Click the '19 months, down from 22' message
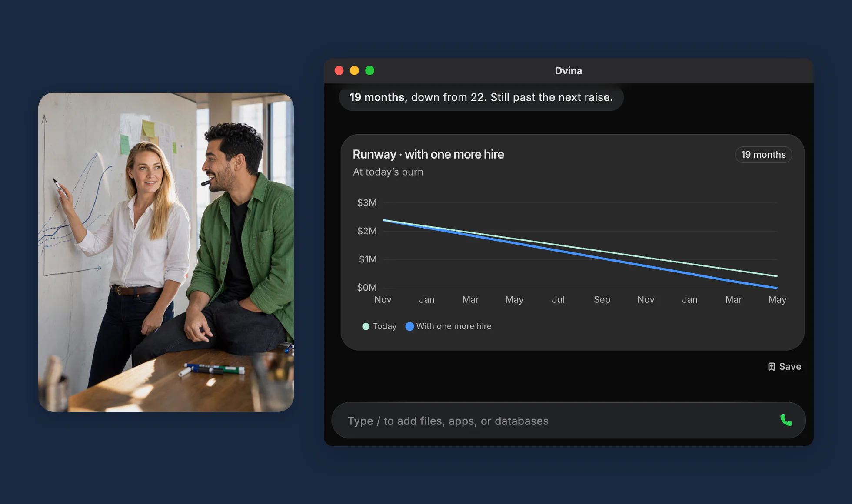The width and height of the screenshot is (852, 504). click(x=481, y=97)
